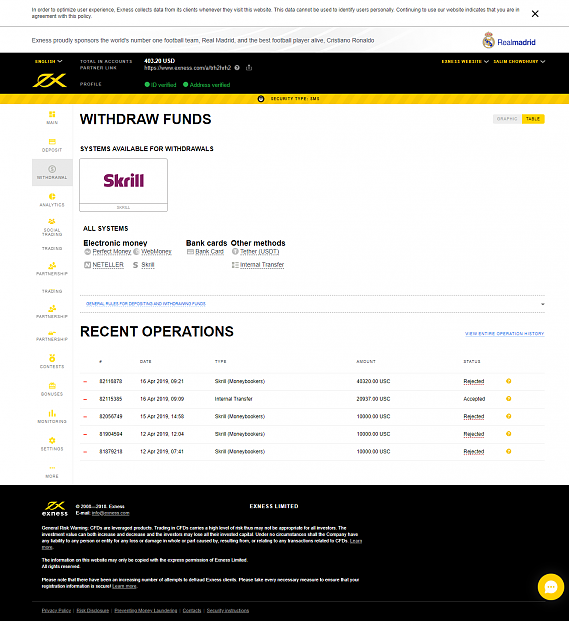Screen dimensions: 569x625
Task: Open Social Trading in the sidebar
Action: click(52, 227)
